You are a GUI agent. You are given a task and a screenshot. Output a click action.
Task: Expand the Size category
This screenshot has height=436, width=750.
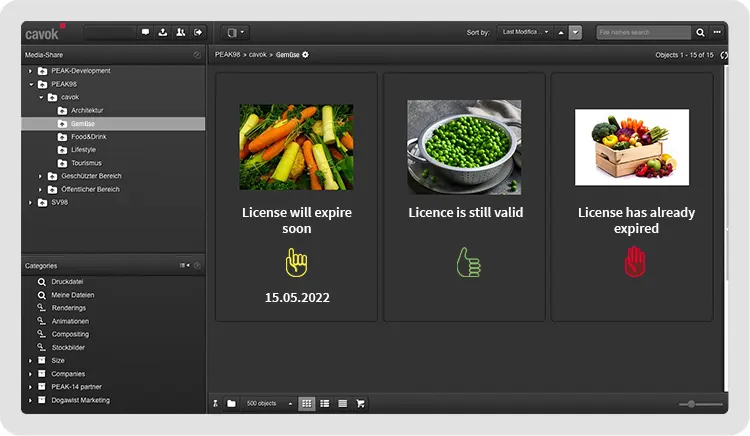pos(31,360)
